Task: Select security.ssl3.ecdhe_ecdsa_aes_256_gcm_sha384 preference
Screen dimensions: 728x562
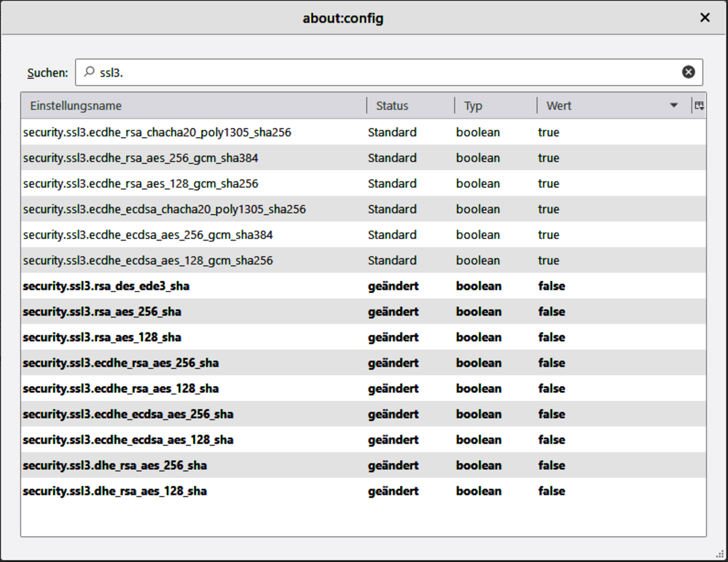Action: pyautogui.click(x=363, y=235)
